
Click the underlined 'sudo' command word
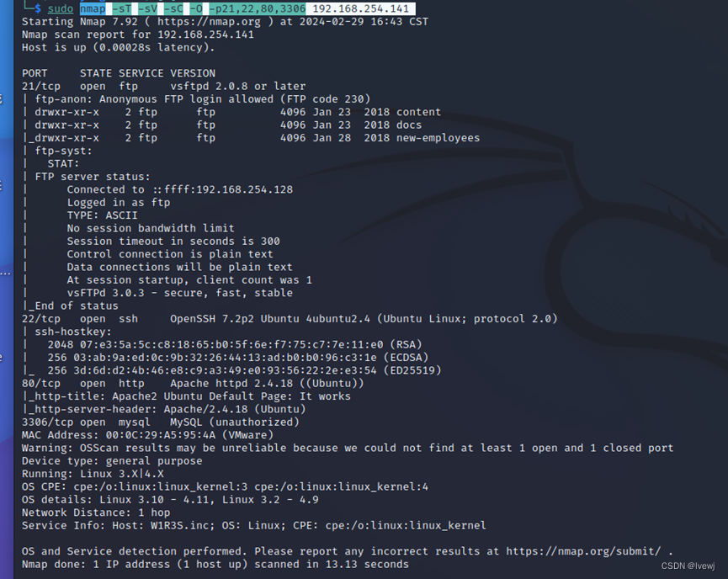pos(61,8)
